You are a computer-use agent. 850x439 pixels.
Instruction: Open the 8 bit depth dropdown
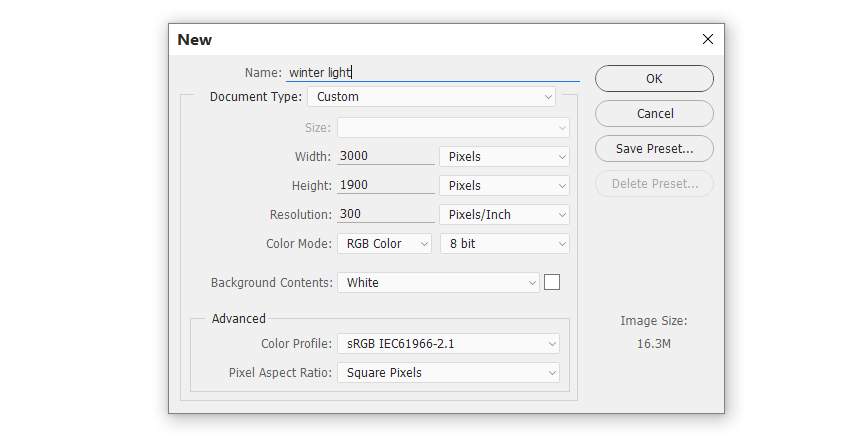pos(504,244)
